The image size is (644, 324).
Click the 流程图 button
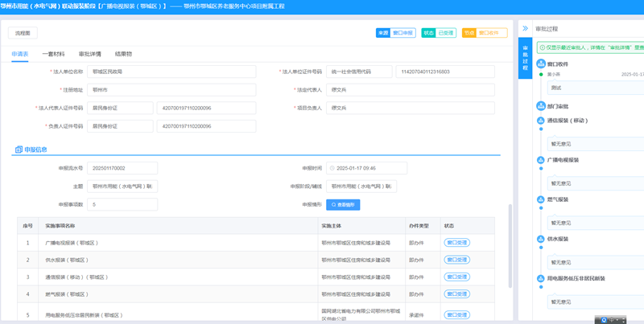(x=23, y=34)
